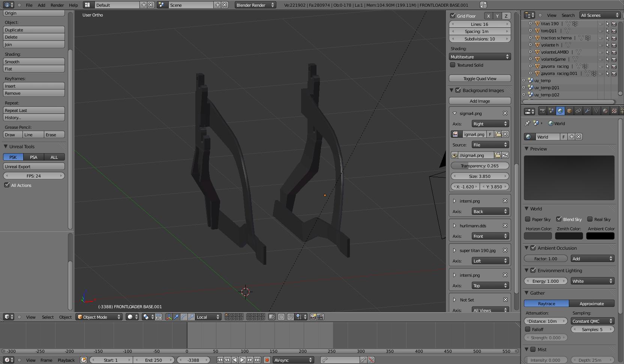Image resolution: width=624 pixels, height=364 pixels.
Task: Click the Duplicate object button
Action: 34,30
